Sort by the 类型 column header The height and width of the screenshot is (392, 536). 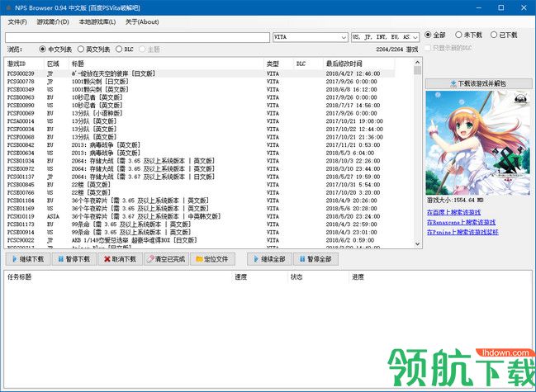point(278,64)
